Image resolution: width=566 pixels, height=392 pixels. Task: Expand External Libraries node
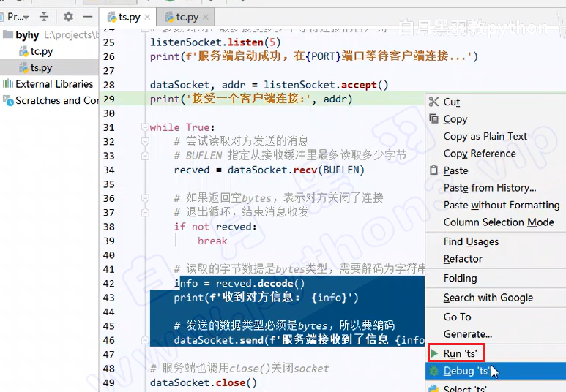54,84
